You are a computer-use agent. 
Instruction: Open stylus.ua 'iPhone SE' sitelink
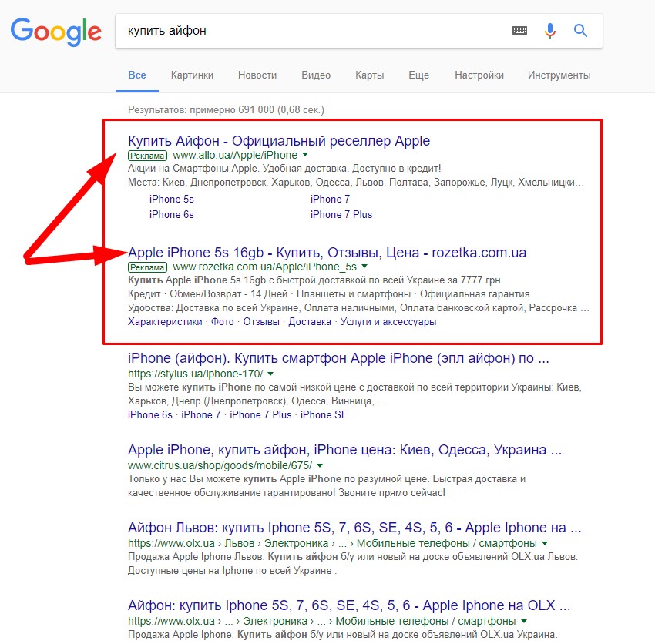324,415
